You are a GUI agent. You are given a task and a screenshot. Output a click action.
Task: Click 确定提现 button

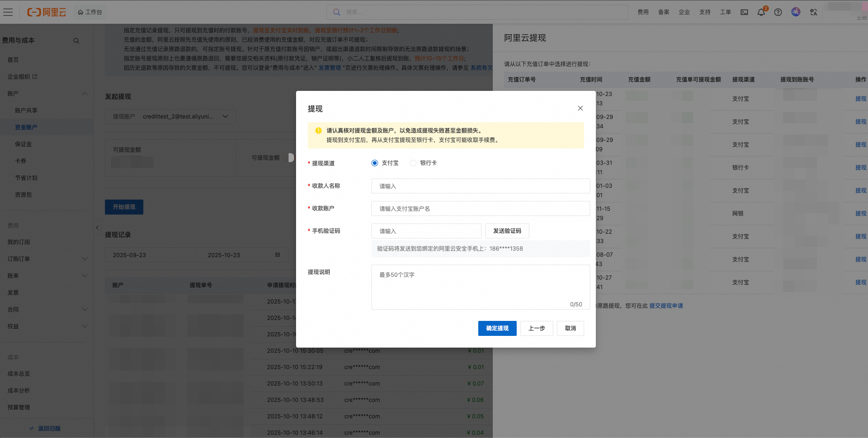coord(497,328)
